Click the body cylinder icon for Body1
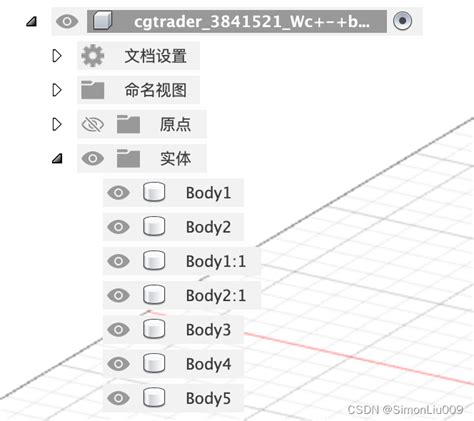This screenshot has width=474, height=421. (154, 192)
